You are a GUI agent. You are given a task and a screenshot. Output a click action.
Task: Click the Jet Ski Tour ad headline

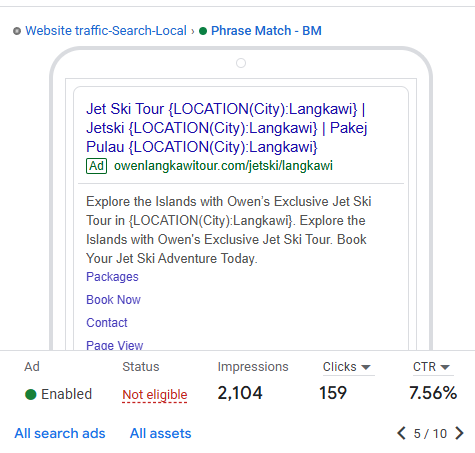tap(226, 128)
